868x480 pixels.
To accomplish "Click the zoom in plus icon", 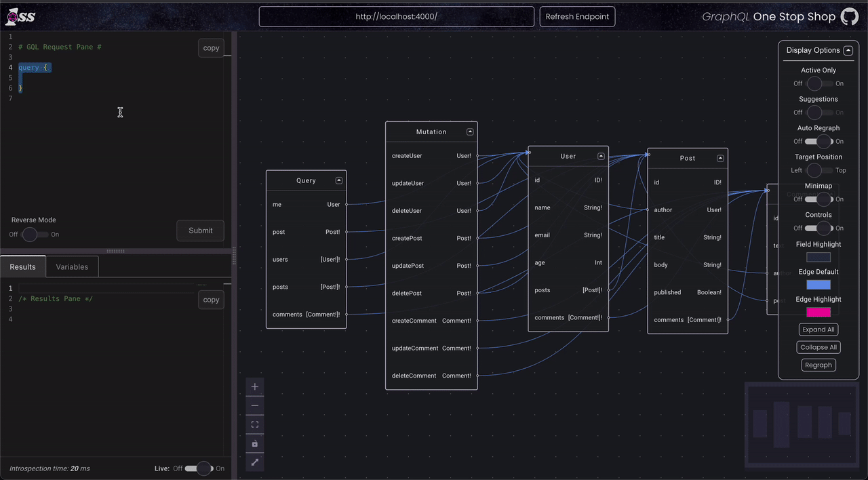I will click(255, 387).
